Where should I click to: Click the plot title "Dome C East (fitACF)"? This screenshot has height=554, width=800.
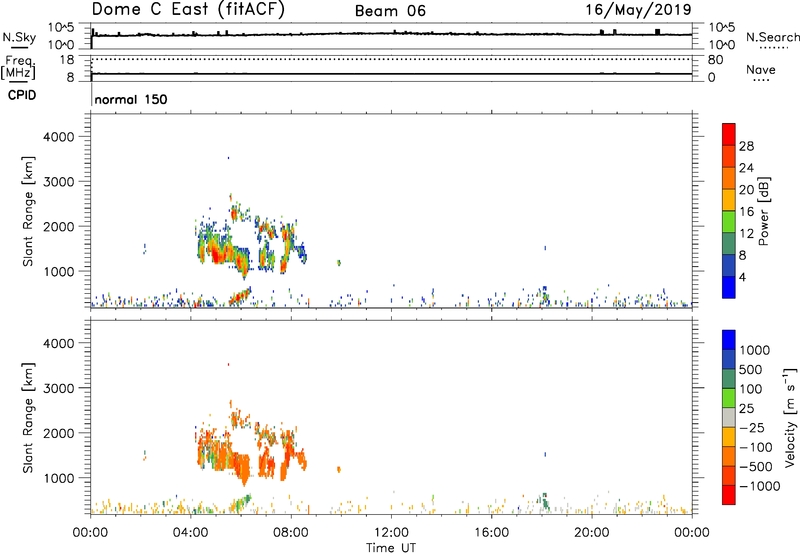(188, 10)
